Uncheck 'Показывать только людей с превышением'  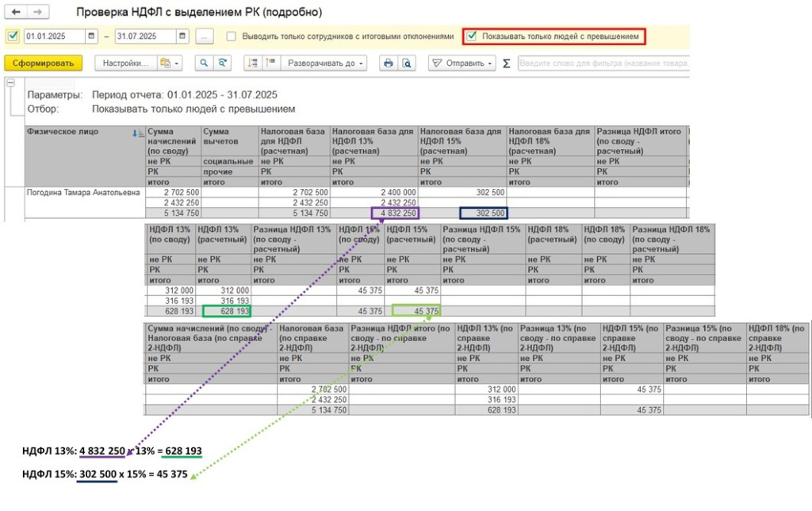[x=472, y=36]
